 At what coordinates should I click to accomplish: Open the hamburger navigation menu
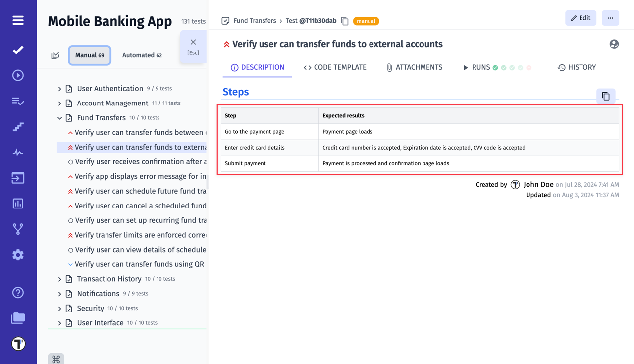coord(18,20)
